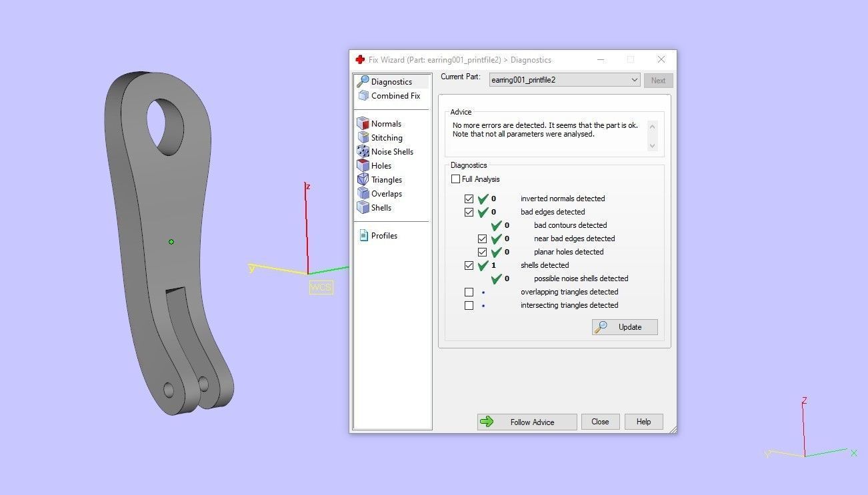Click the Noise Shells icon
868x495 pixels.
point(363,151)
